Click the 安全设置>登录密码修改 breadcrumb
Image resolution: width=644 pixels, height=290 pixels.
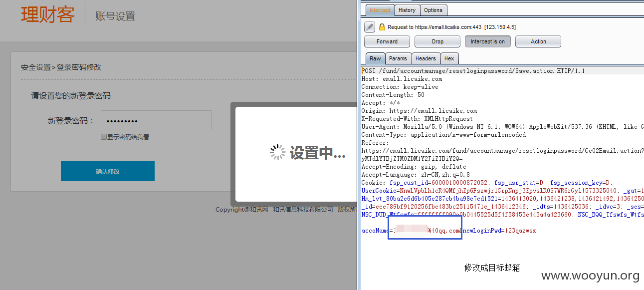pyautogui.click(x=61, y=67)
